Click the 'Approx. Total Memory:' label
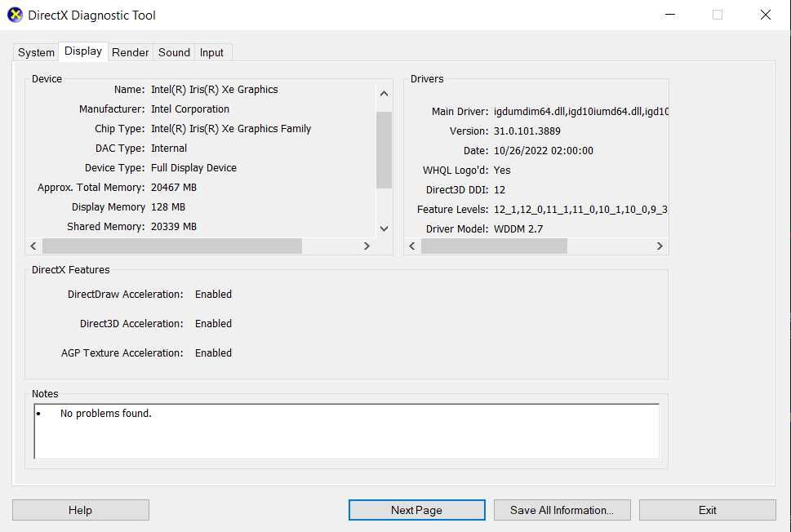791x532 pixels. tap(91, 188)
